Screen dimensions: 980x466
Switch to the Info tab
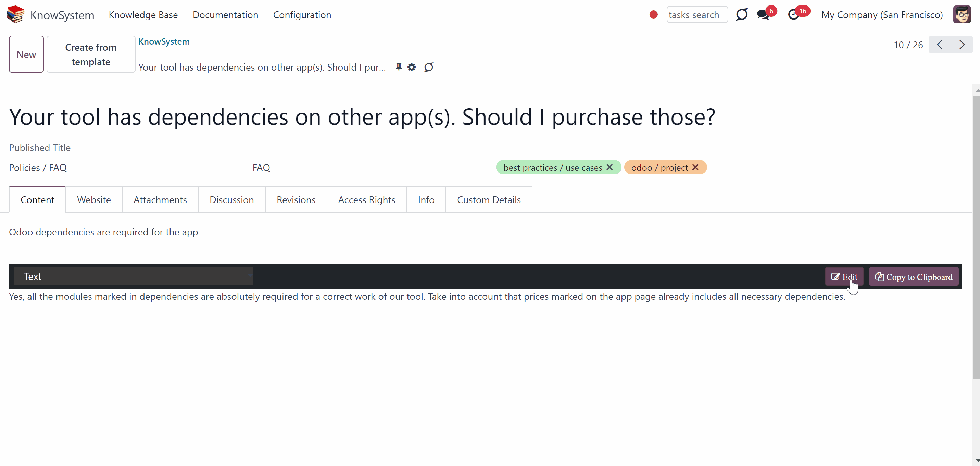coord(426,199)
